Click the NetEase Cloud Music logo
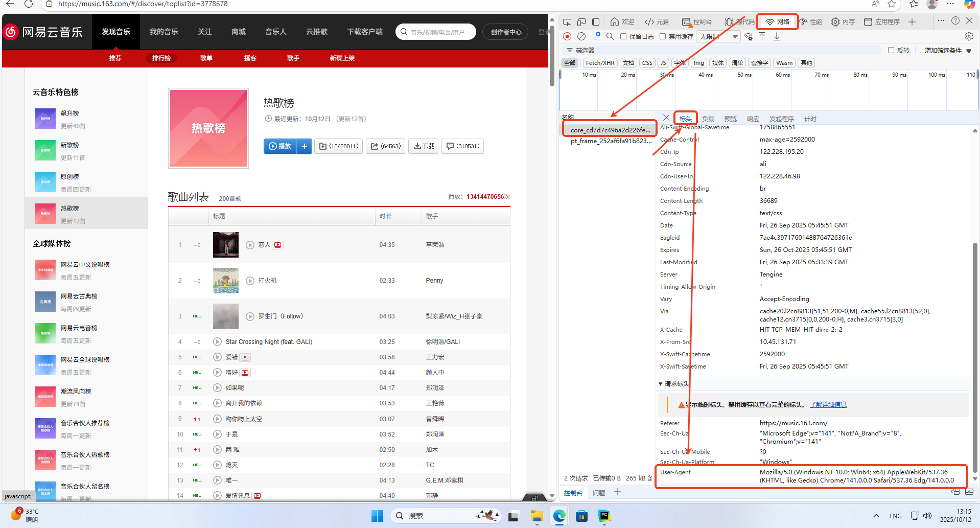This screenshot has width=980, height=528. point(43,32)
